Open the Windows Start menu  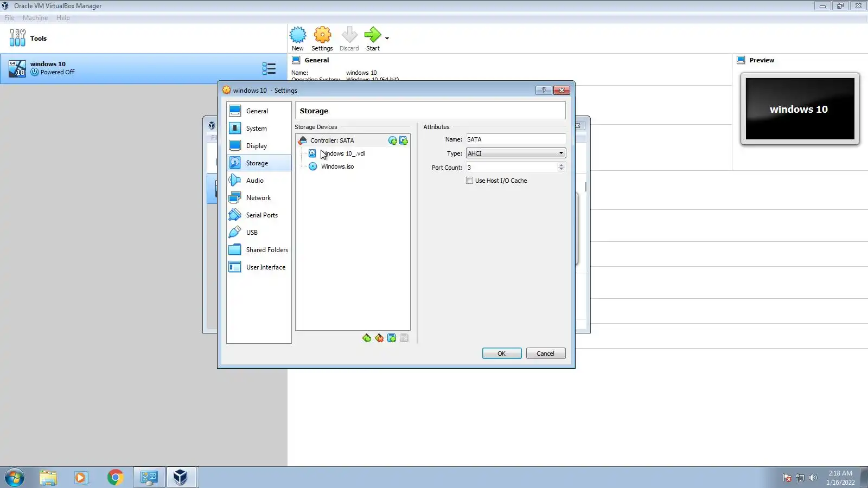[x=15, y=478]
